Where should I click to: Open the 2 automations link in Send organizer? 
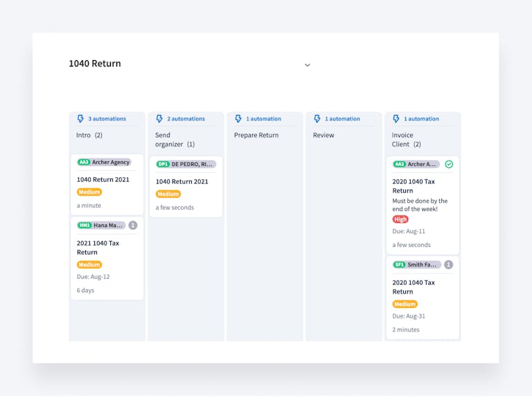[x=186, y=119]
